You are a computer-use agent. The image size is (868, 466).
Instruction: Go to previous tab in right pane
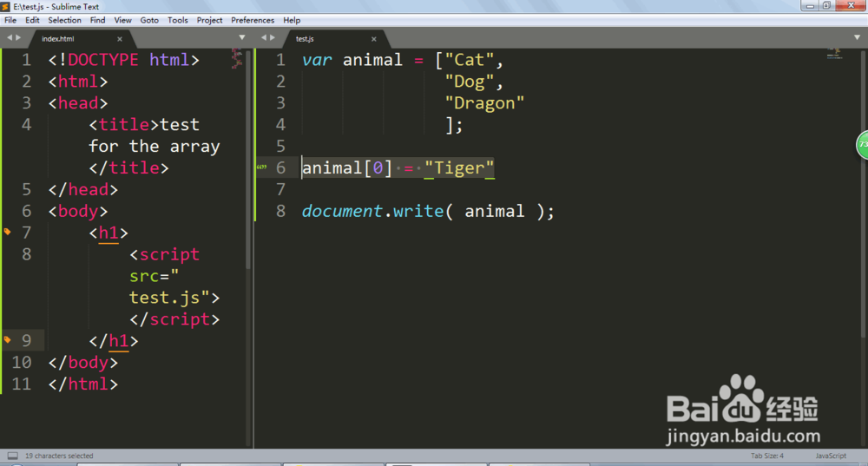point(264,37)
